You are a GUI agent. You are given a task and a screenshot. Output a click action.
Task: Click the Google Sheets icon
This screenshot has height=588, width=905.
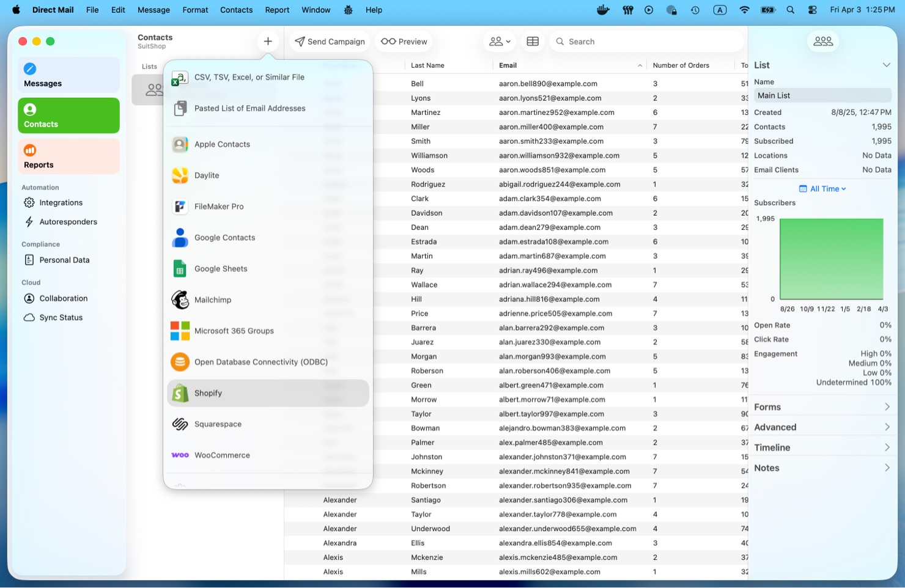coord(180,269)
